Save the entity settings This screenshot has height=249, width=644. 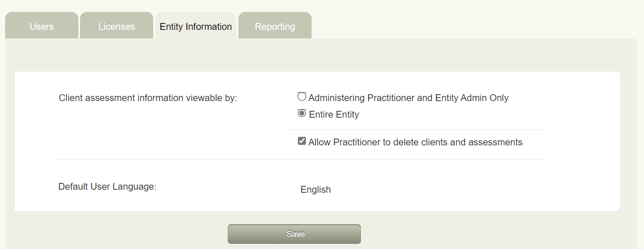coord(294,234)
